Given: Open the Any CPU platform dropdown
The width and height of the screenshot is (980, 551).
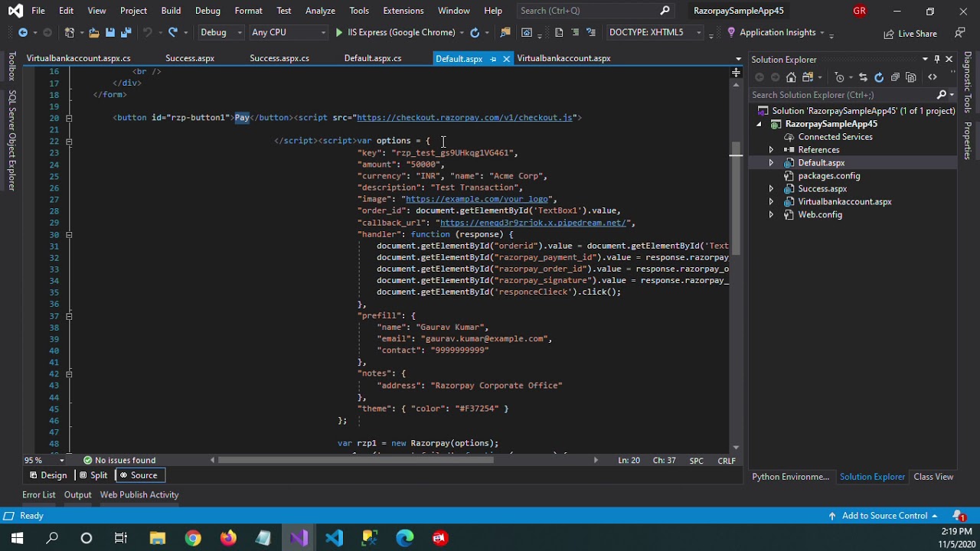Looking at the screenshot, I should tap(288, 32).
